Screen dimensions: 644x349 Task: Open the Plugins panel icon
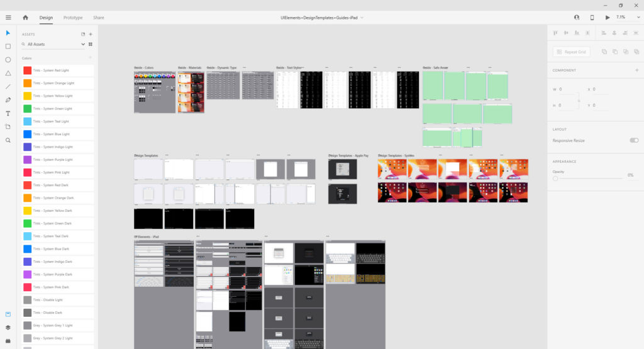coord(8,340)
